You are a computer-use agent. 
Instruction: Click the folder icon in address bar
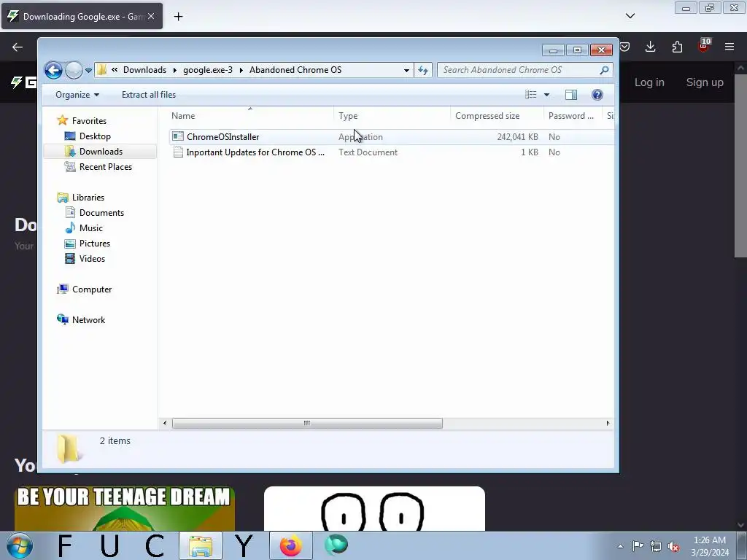pos(101,70)
